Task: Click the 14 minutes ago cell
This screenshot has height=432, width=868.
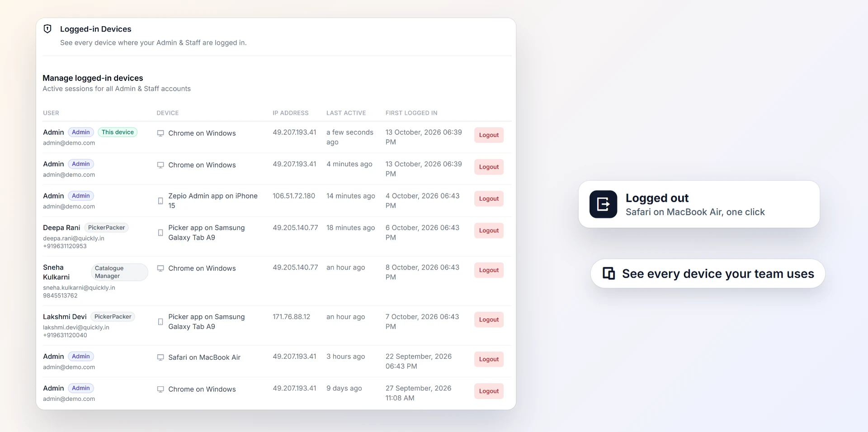Action: 351,196
